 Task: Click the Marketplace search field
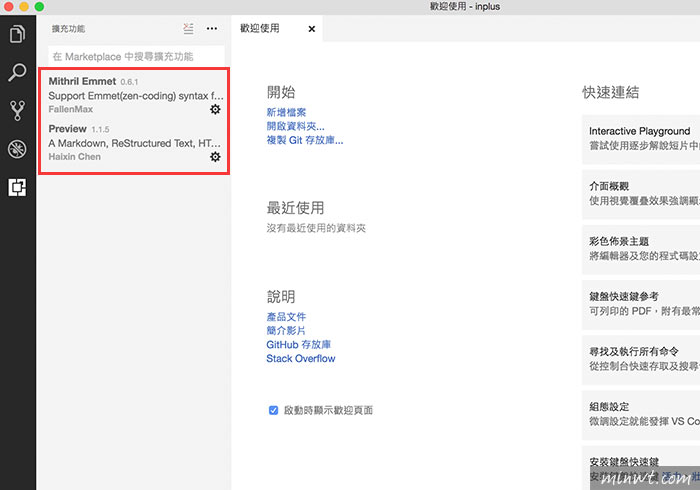pos(136,57)
